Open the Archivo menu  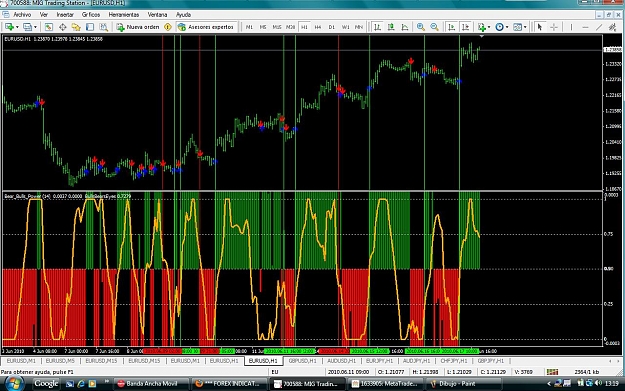tap(22, 15)
